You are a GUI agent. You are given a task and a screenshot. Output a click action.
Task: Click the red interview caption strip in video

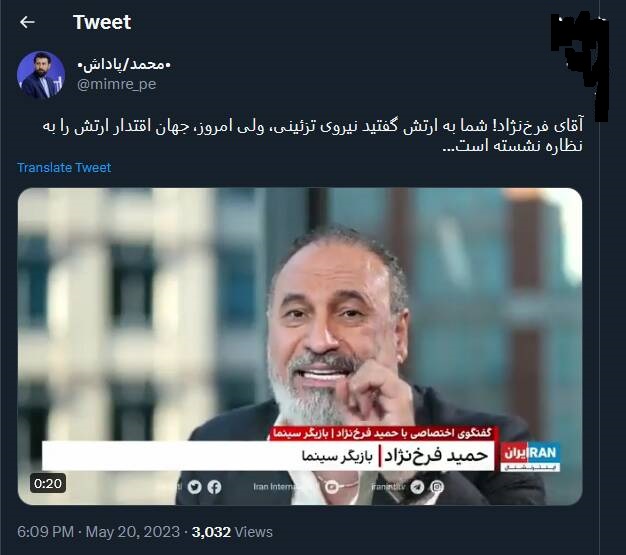381,433
